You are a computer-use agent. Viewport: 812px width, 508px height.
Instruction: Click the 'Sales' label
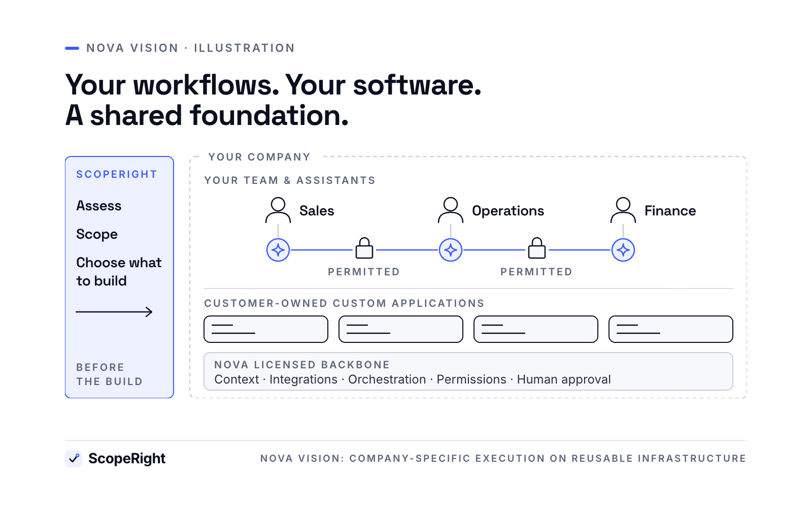coord(317,211)
